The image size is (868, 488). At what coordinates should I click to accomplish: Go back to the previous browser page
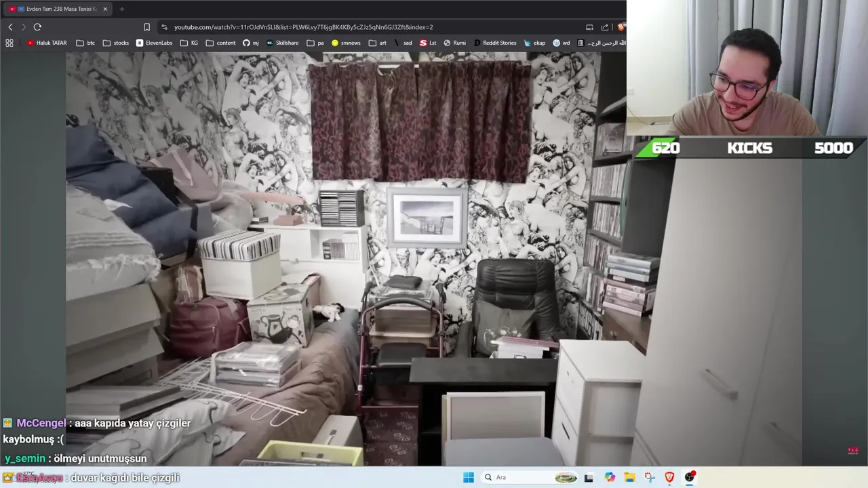(x=10, y=27)
